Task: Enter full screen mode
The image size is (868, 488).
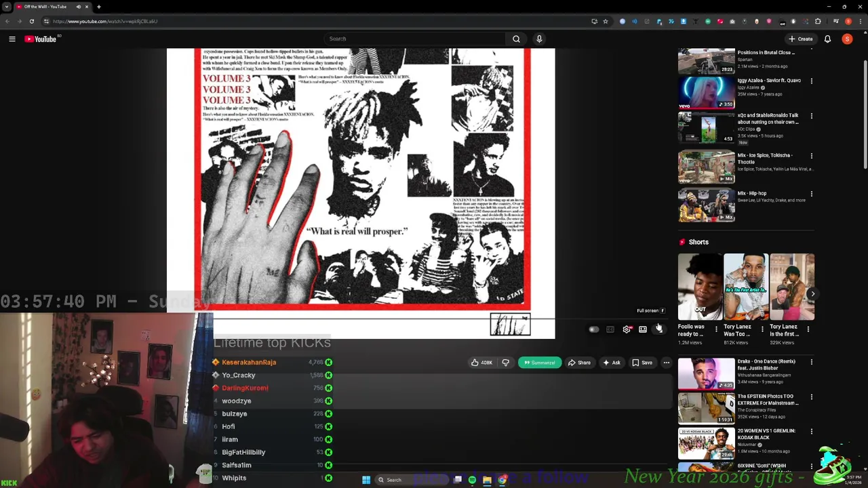Action: tap(659, 329)
